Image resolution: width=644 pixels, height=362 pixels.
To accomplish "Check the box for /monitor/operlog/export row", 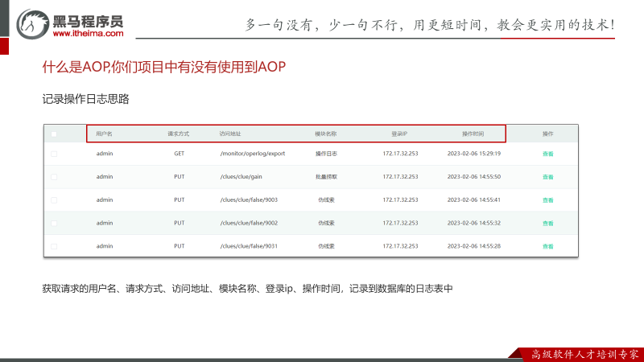I will pyautogui.click(x=54, y=154).
